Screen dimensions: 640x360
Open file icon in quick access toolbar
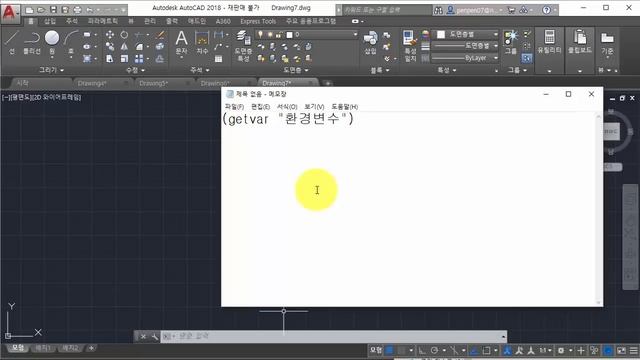pos(41,9)
